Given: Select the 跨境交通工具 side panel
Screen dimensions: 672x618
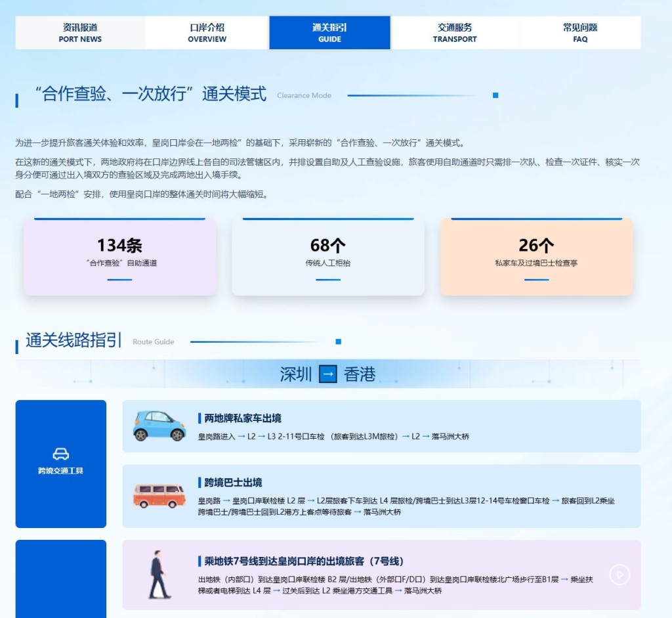Looking at the screenshot, I should coord(61,464).
